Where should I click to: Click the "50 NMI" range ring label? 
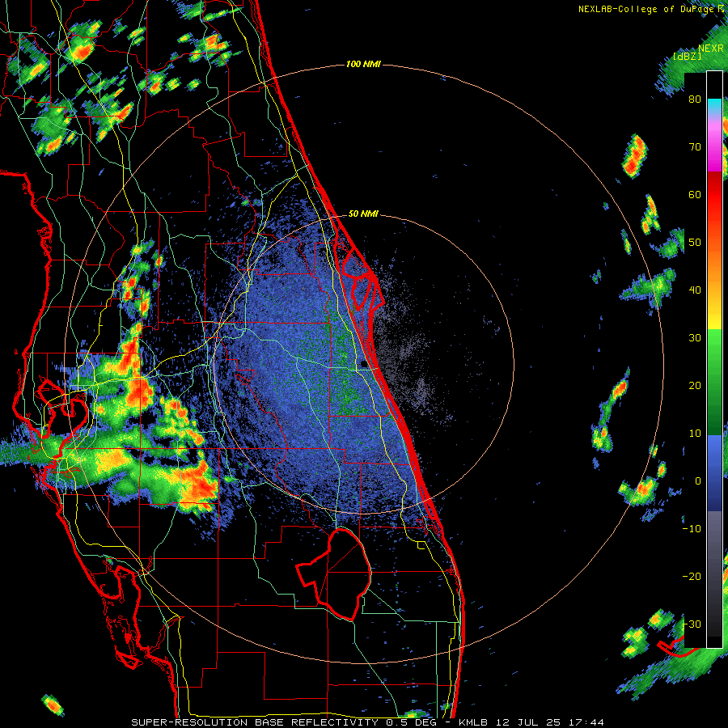tap(363, 214)
